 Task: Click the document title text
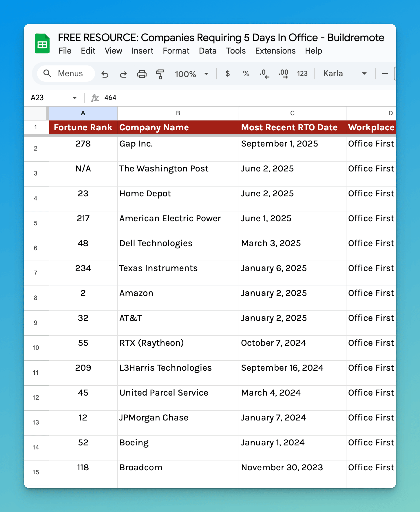point(221,37)
